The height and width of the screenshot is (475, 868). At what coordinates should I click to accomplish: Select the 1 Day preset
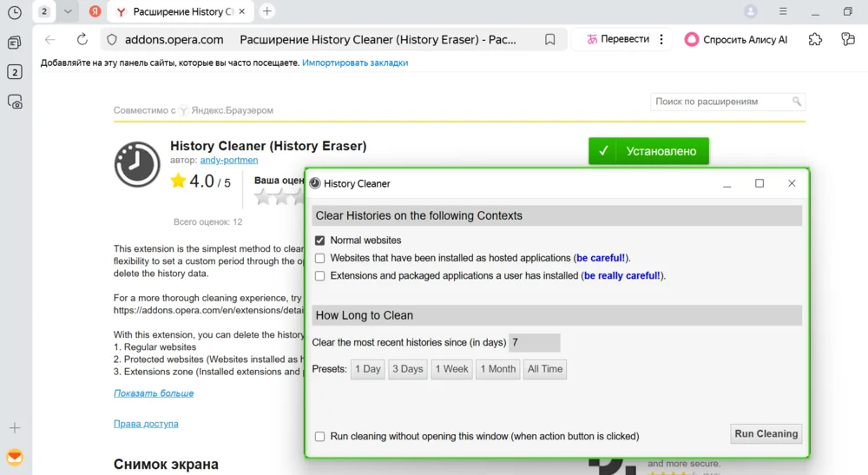(x=367, y=369)
